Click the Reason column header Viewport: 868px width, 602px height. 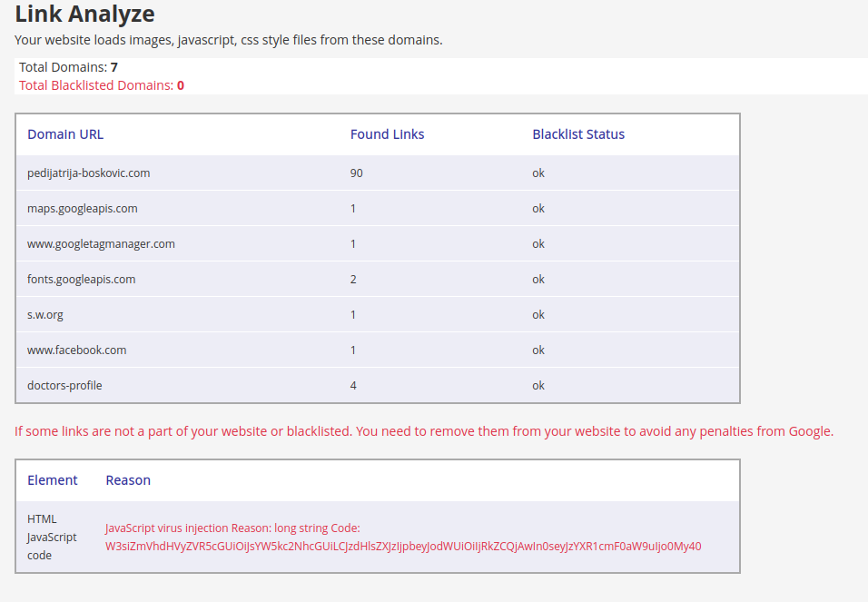click(128, 480)
